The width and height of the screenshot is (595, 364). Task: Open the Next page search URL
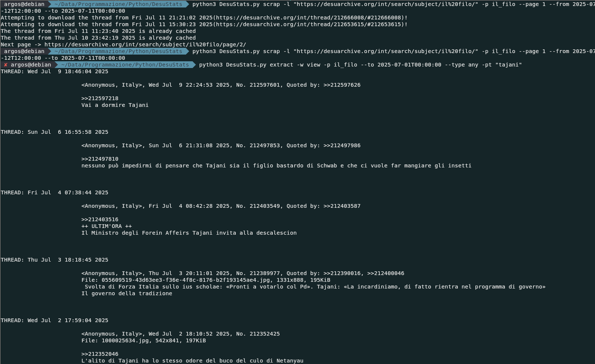coord(145,44)
